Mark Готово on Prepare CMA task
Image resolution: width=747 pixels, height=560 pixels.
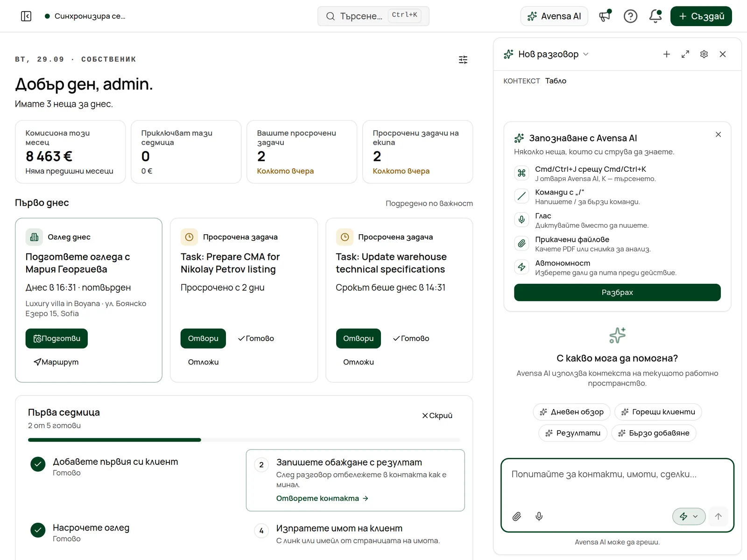pos(256,338)
